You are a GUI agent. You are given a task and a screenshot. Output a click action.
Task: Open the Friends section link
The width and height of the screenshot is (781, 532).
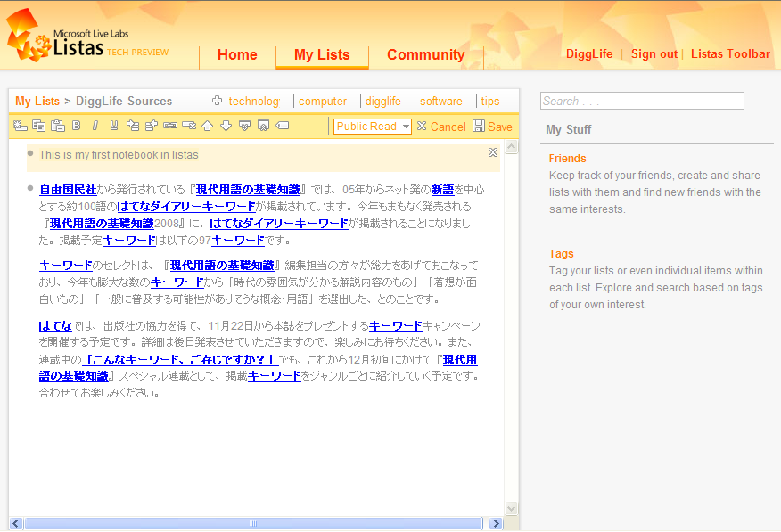[x=567, y=159]
